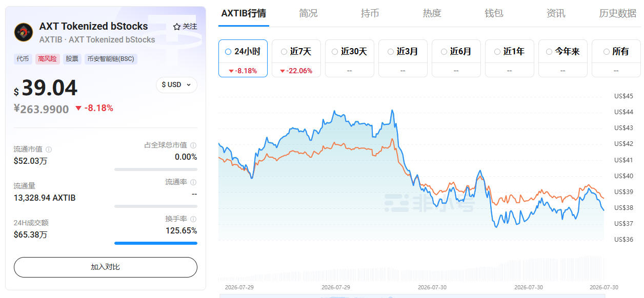The height and width of the screenshot is (298, 644).
Task: Click the AXT Tokenized bStocks logo icon
Action: 24,32
